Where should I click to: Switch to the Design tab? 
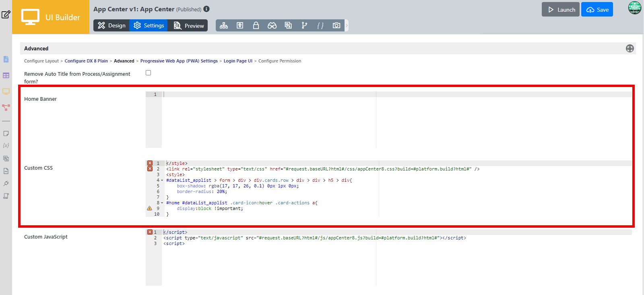pyautogui.click(x=111, y=25)
